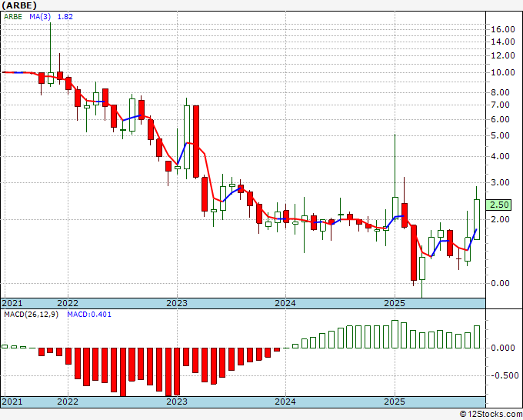Click 2021 on the MACD panel time axis
Viewport: 523px width, 420px height.
coord(12,402)
